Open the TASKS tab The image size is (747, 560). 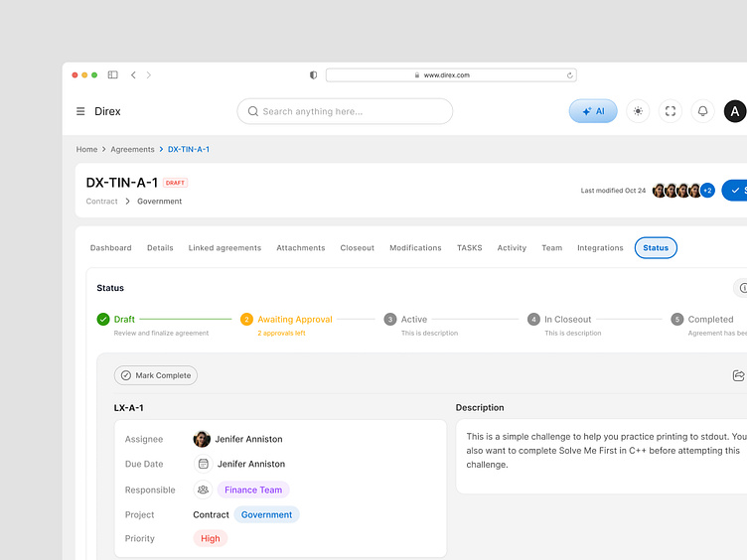click(x=469, y=248)
